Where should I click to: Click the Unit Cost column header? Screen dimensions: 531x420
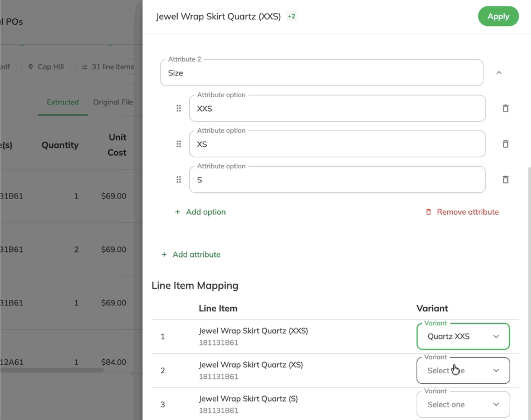117,145
